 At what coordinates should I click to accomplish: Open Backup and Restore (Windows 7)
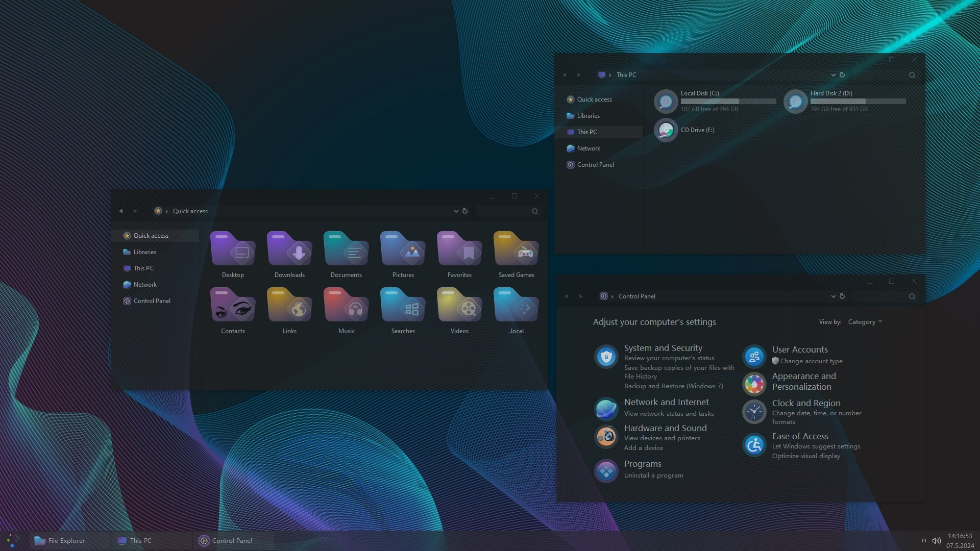673,386
